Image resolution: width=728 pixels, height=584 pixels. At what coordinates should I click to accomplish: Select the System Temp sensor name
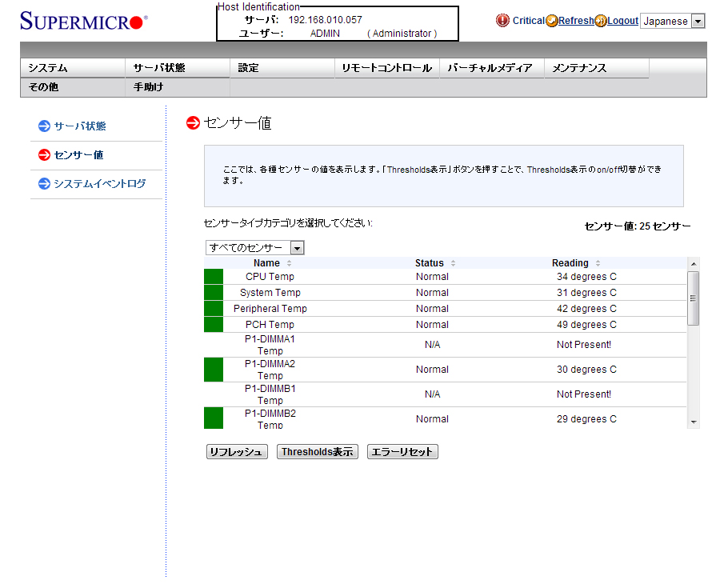tap(270, 293)
